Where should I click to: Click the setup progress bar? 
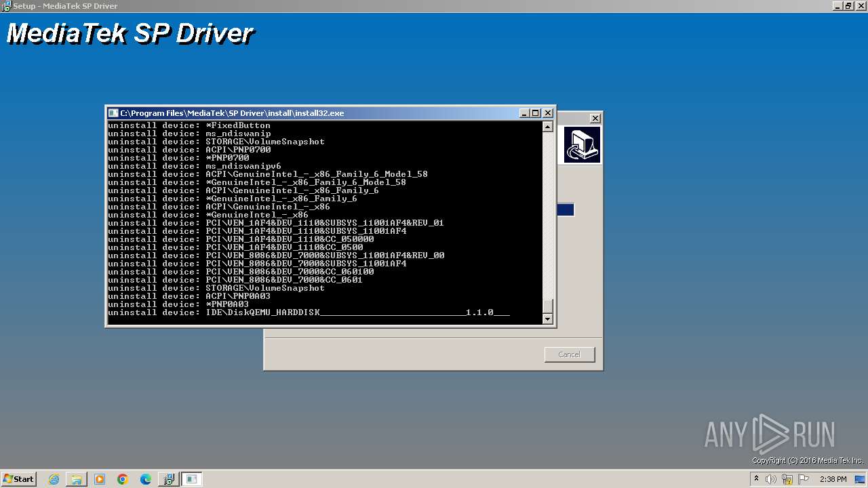(x=566, y=210)
